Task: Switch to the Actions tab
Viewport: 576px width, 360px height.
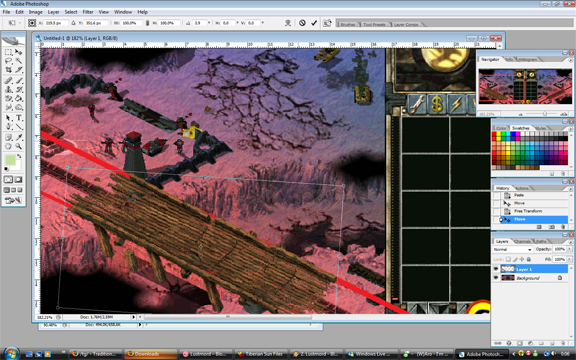Action: (x=521, y=188)
